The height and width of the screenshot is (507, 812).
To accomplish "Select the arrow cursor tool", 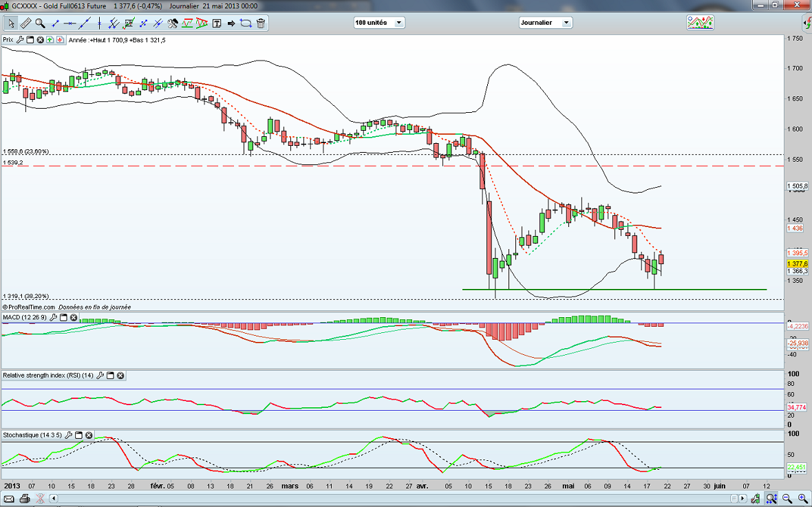I will pyautogui.click(x=12, y=23).
